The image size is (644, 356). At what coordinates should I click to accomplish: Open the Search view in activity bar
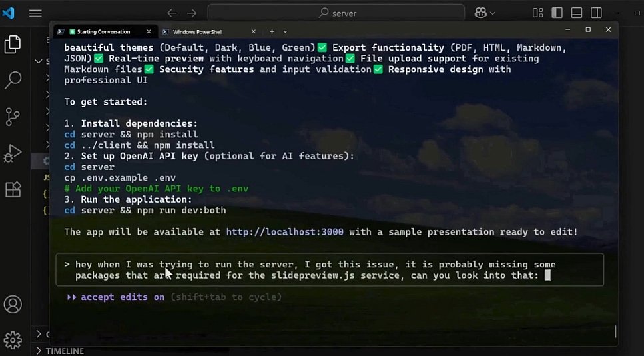pos(13,80)
